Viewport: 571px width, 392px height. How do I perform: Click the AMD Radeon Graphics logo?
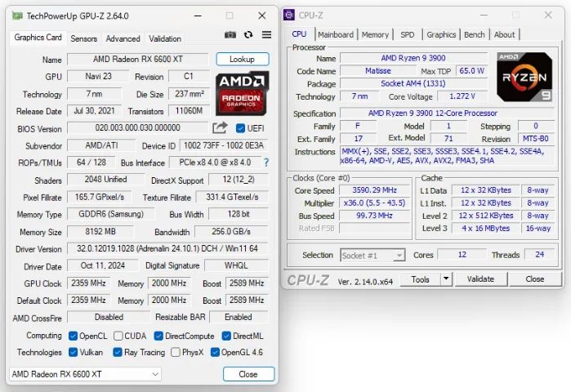tap(242, 94)
